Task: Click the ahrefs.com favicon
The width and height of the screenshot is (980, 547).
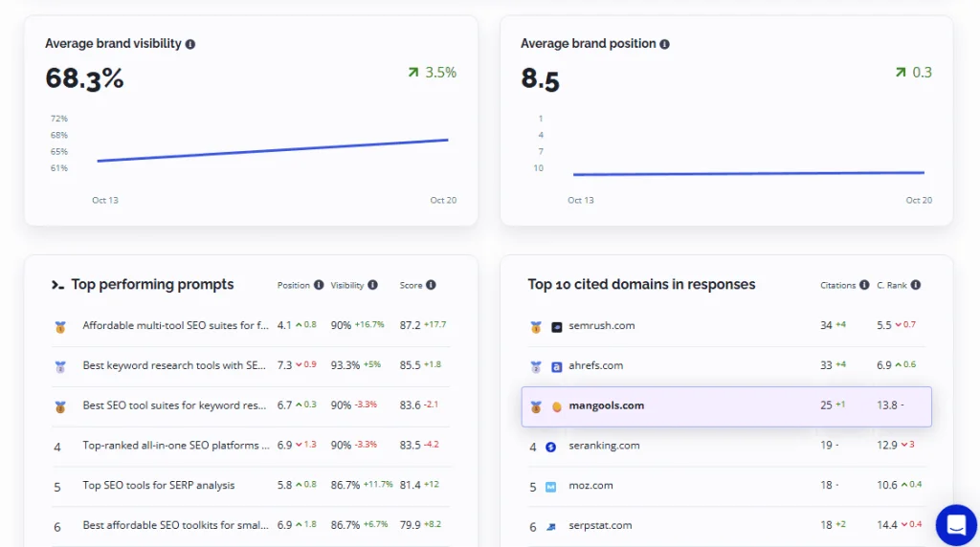Action: click(x=556, y=366)
